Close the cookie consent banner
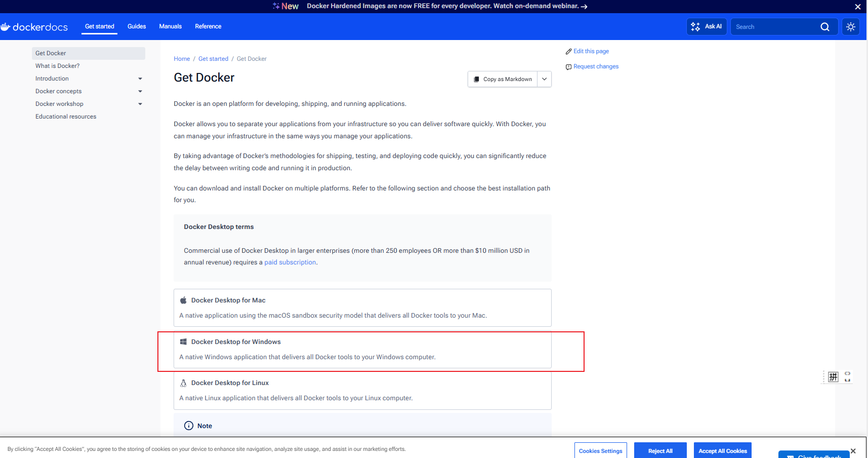The image size is (868, 458). 853,451
